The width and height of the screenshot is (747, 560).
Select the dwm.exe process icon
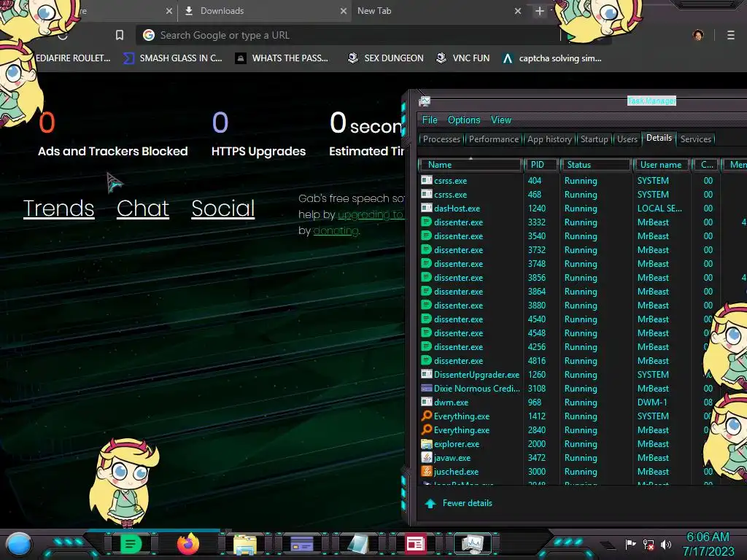point(426,402)
